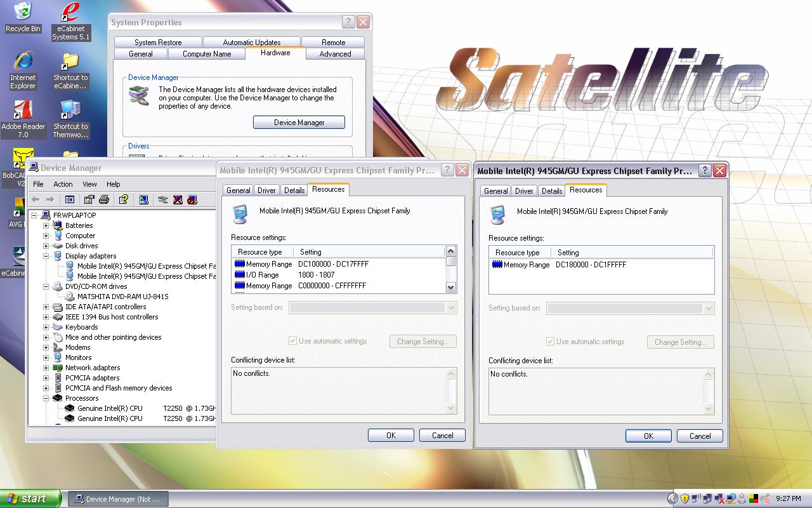Viewport: 812px width, 508px height.
Task: Switch to the Driver tab in the left dialog
Action: [266, 190]
